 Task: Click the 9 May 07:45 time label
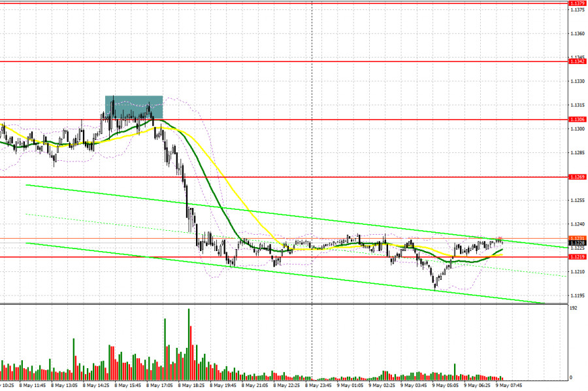coord(509,385)
